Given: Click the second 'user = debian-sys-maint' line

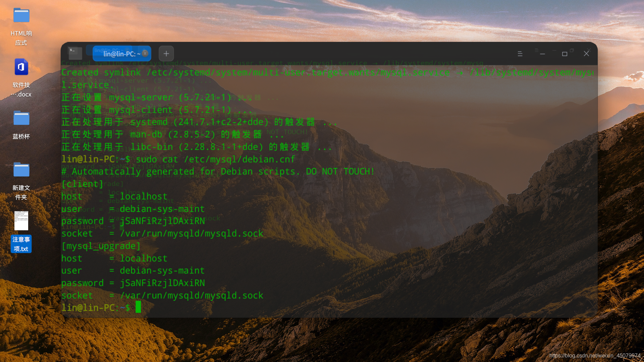Looking at the screenshot, I should [x=133, y=270].
